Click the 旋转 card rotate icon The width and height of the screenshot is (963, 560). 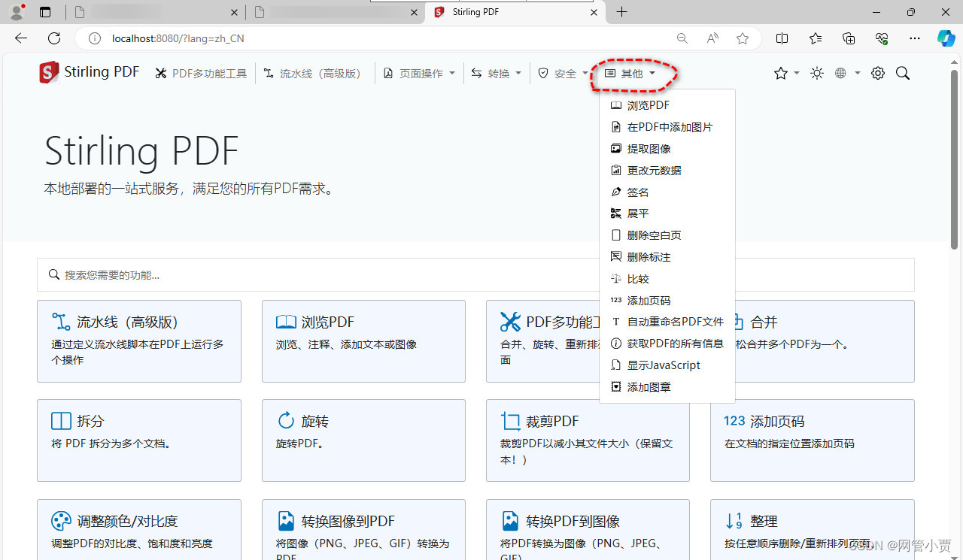coord(286,420)
